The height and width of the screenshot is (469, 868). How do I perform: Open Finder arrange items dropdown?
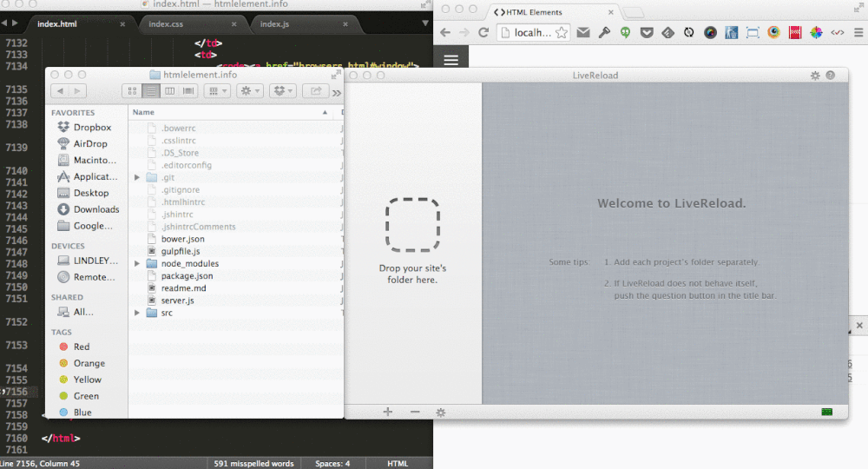pos(217,91)
